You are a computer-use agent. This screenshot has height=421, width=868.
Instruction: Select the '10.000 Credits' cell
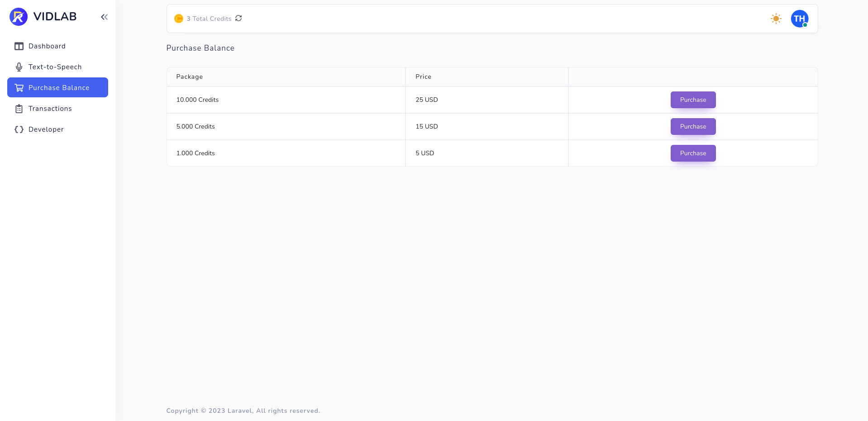pyautogui.click(x=286, y=100)
